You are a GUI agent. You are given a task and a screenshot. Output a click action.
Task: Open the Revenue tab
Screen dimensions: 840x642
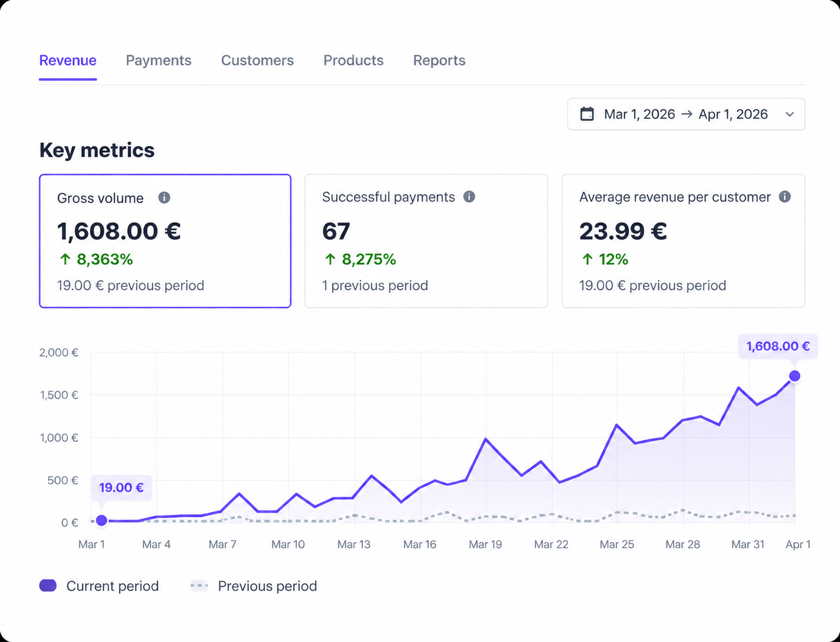click(x=68, y=60)
